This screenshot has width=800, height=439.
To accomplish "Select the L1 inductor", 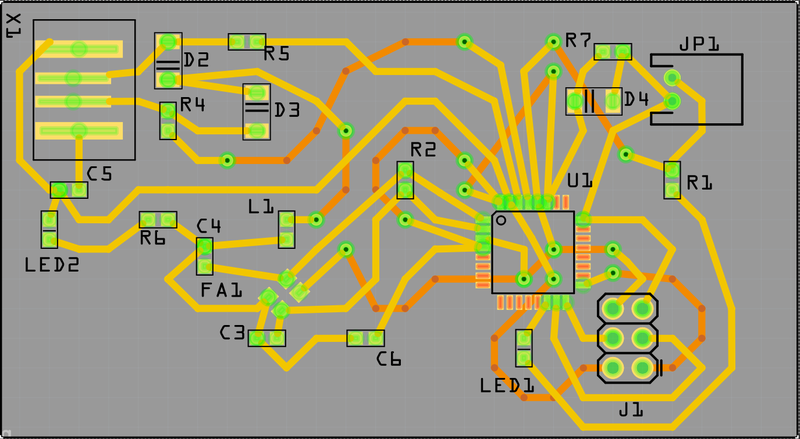I will 287,229.
